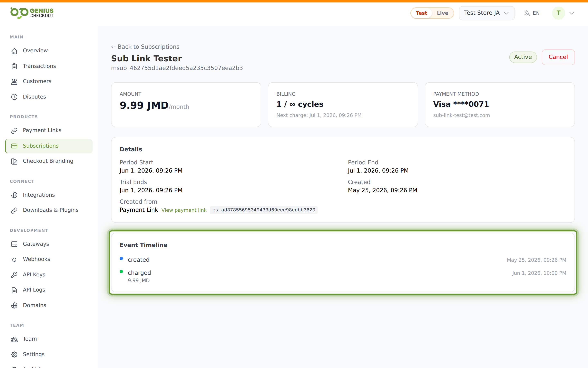Screen dimensions: 588x368
Task: Click the Checkout Branding icon
Action: pos(14,161)
